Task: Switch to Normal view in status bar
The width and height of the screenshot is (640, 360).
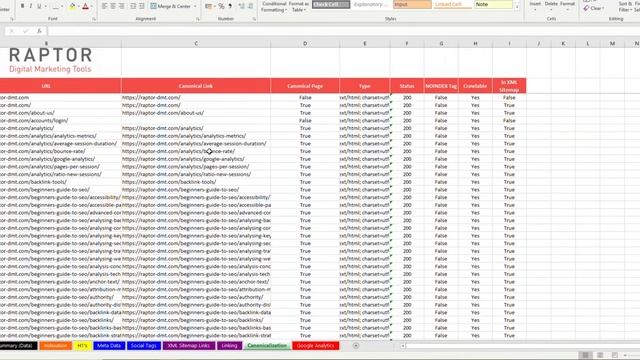Action: coord(585,355)
